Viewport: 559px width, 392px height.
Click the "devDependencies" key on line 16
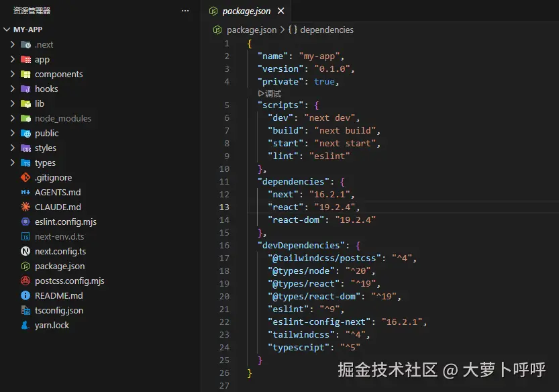301,246
